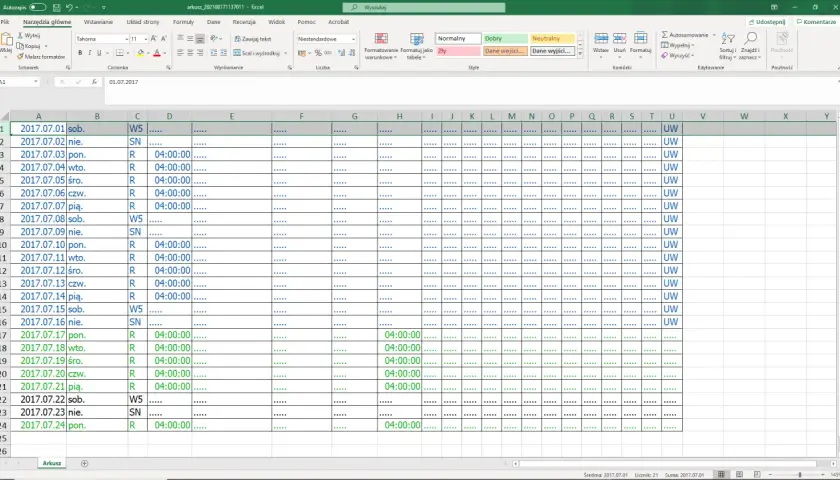Center cell text horizontally
The height and width of the screenshot is (480, 840).
point(190,53)
